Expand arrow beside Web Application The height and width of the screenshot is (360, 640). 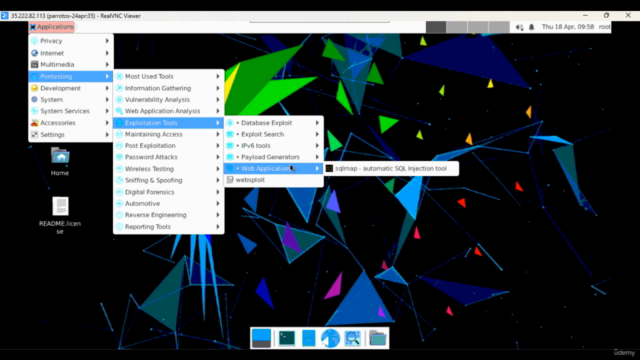click(x=317, y=169)
